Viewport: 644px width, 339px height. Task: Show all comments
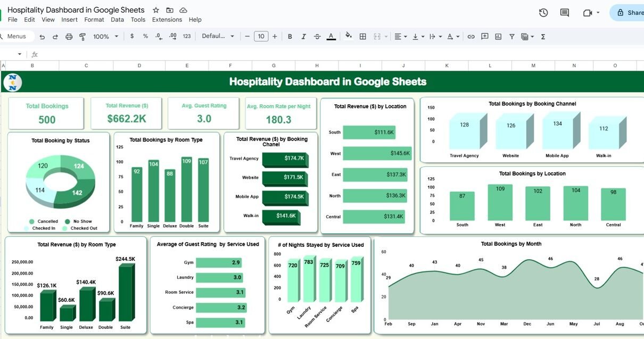tap(565, 13)
